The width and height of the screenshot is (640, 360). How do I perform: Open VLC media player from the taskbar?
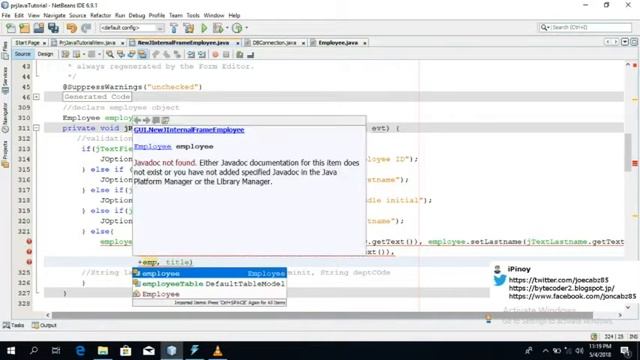pos(218,351)
